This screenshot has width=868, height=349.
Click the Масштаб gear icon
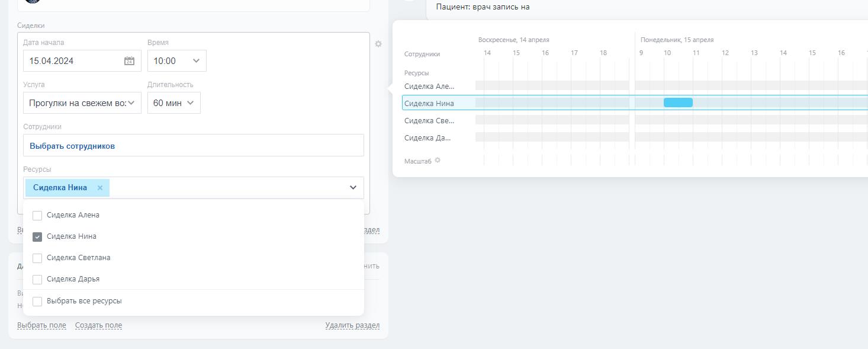(x=438, y=161)
